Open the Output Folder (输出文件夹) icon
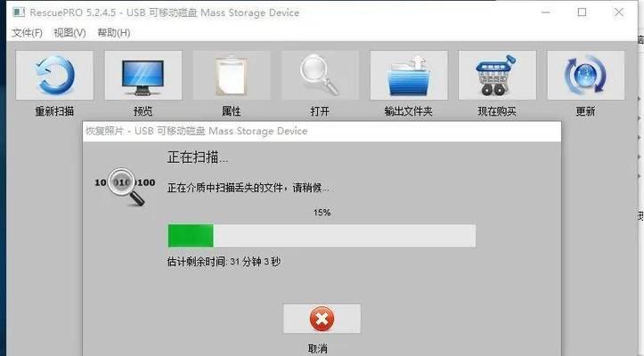The image size is (644, 356). coord(409,75)
